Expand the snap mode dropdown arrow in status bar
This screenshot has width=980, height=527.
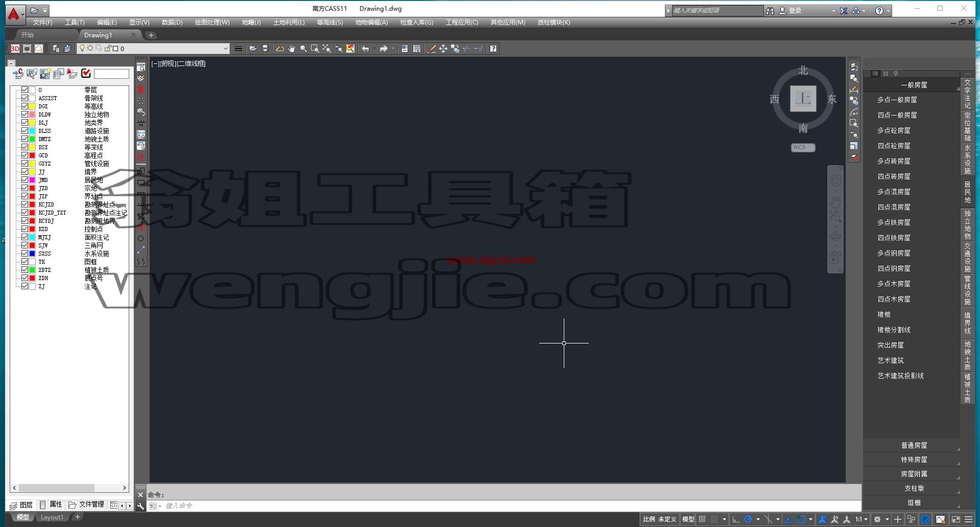click(724, 519)
